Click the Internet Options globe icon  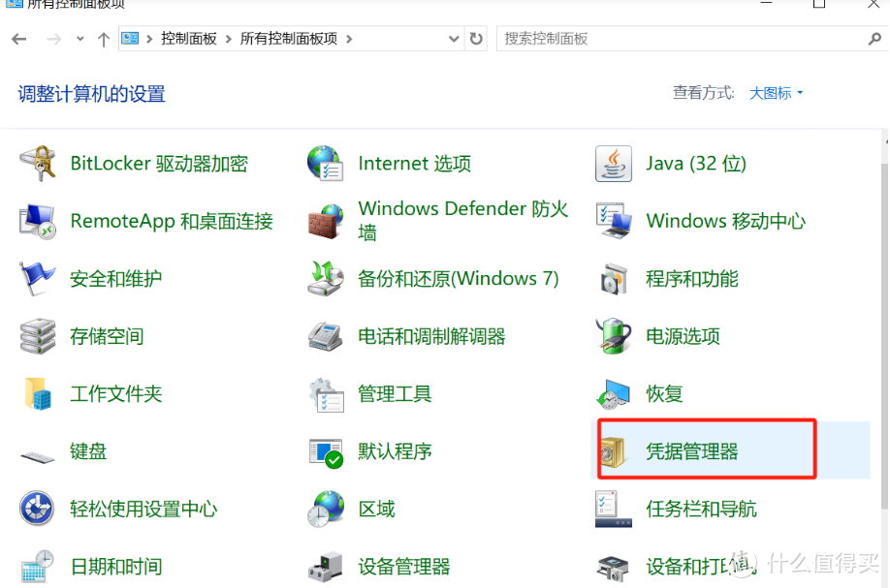coord(325,164)
